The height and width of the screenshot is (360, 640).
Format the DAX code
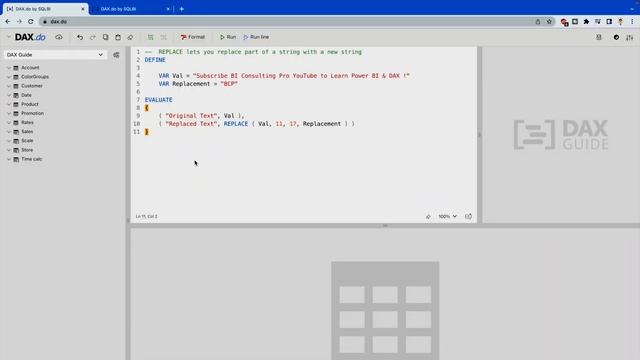[193, 37]
